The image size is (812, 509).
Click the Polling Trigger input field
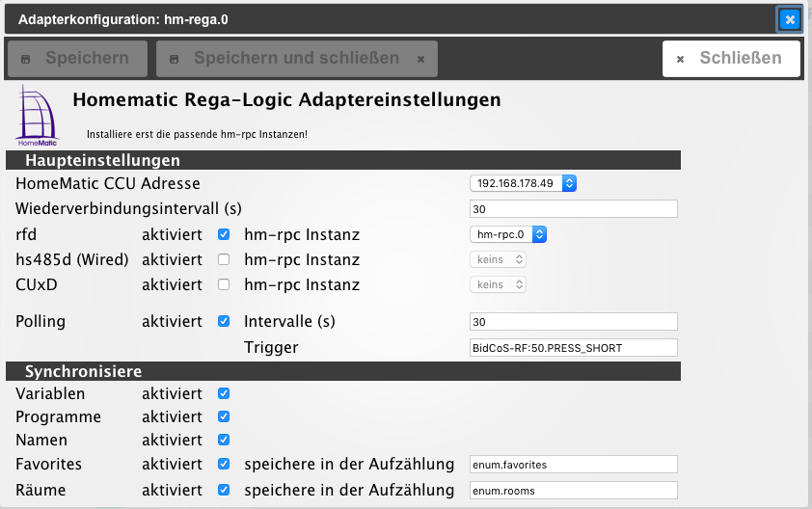point(573,347)
